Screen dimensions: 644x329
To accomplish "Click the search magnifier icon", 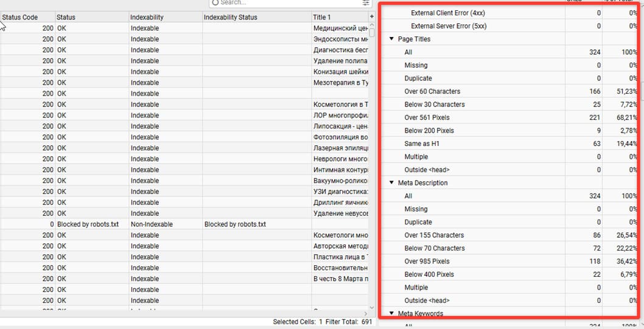I will (215, 2).
